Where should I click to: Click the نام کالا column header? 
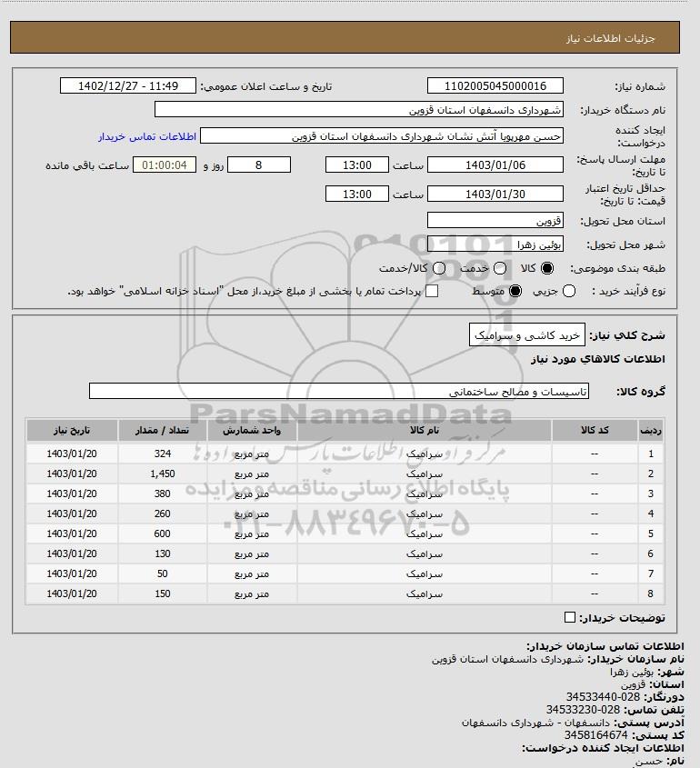(x=425, y=430)
